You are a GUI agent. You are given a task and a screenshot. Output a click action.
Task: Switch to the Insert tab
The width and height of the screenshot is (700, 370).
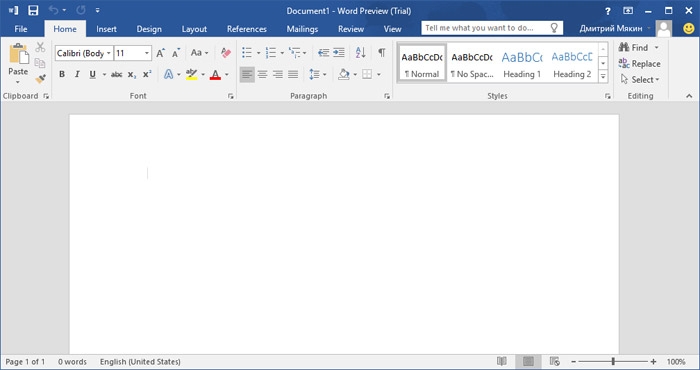point(106,29)
